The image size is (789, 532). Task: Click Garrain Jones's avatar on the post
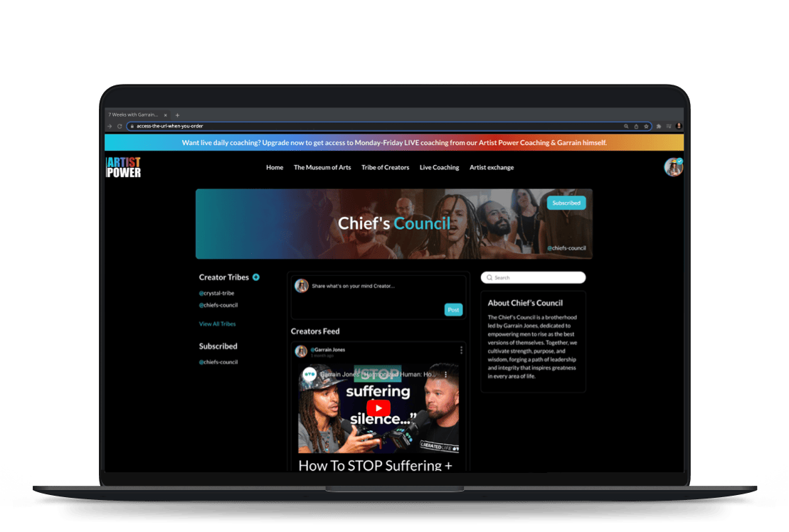[x=301, y=351]
